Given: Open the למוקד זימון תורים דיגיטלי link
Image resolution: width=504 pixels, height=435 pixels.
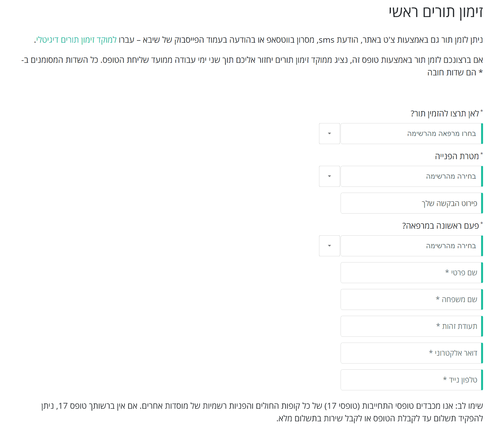Looking at the screenshot, I should click(76, 40).
